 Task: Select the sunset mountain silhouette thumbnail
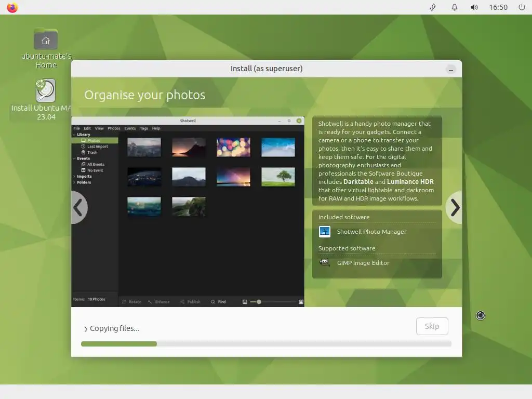coord(189,147)
